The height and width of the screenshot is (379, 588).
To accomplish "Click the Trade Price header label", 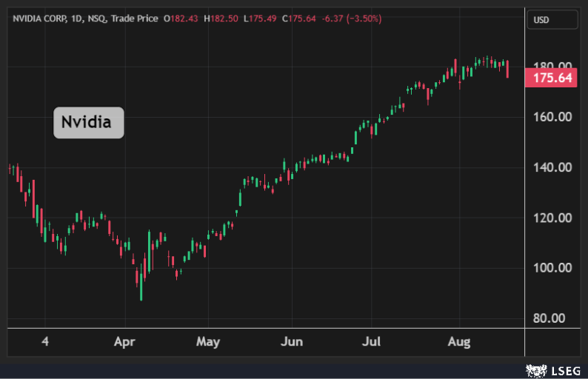I will 141,19.
